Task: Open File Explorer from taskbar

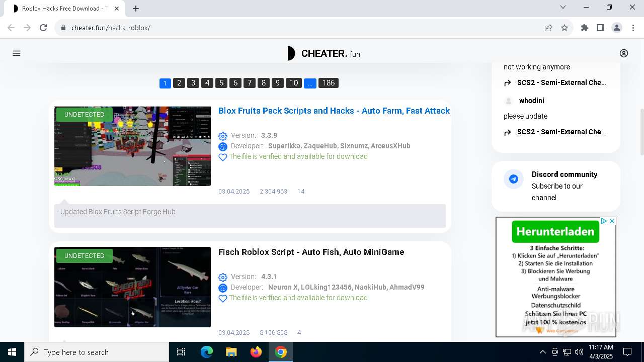Action: [x=231, y=352]
